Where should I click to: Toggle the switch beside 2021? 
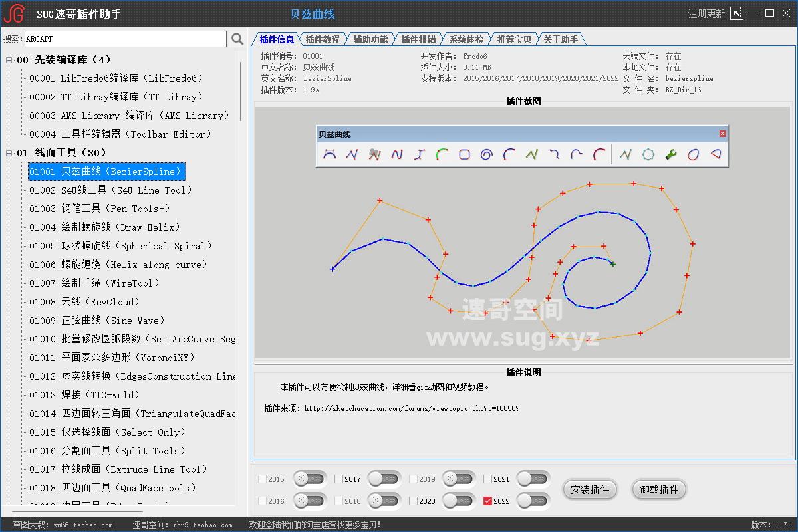(533, 479)
